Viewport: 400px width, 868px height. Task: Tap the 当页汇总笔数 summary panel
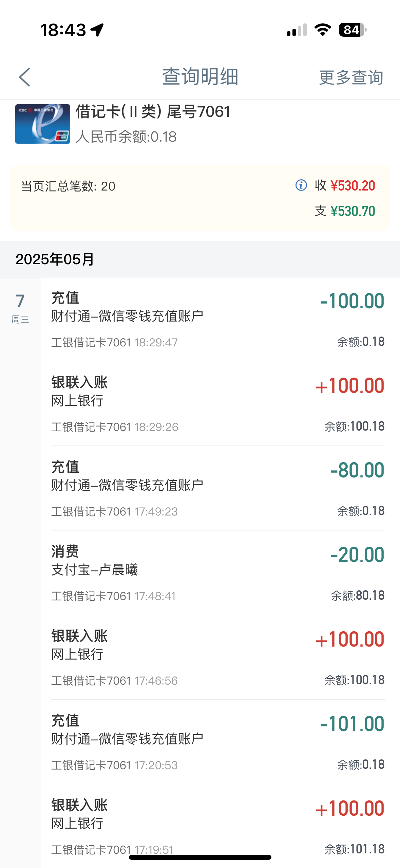pos(136,198)
